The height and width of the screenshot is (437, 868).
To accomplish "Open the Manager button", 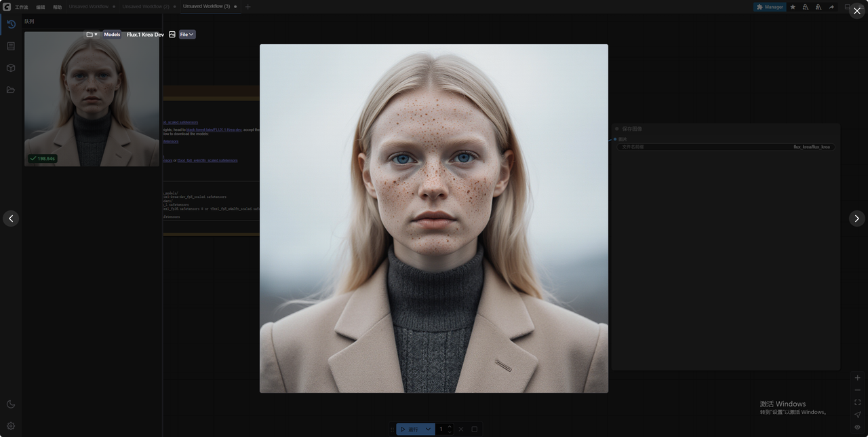I will pos(770,7).
